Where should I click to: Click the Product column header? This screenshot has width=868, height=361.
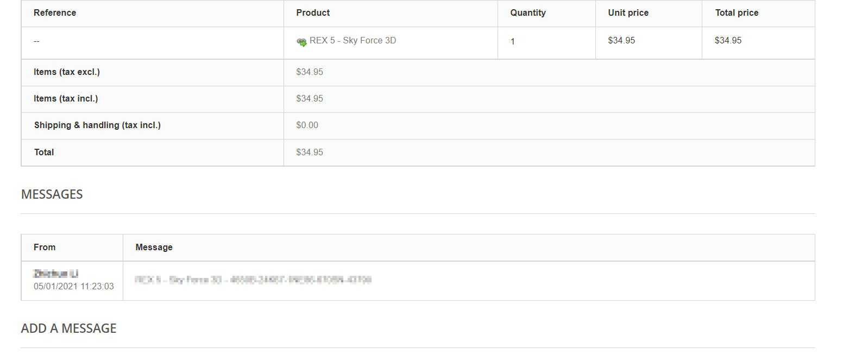(313, 13)
